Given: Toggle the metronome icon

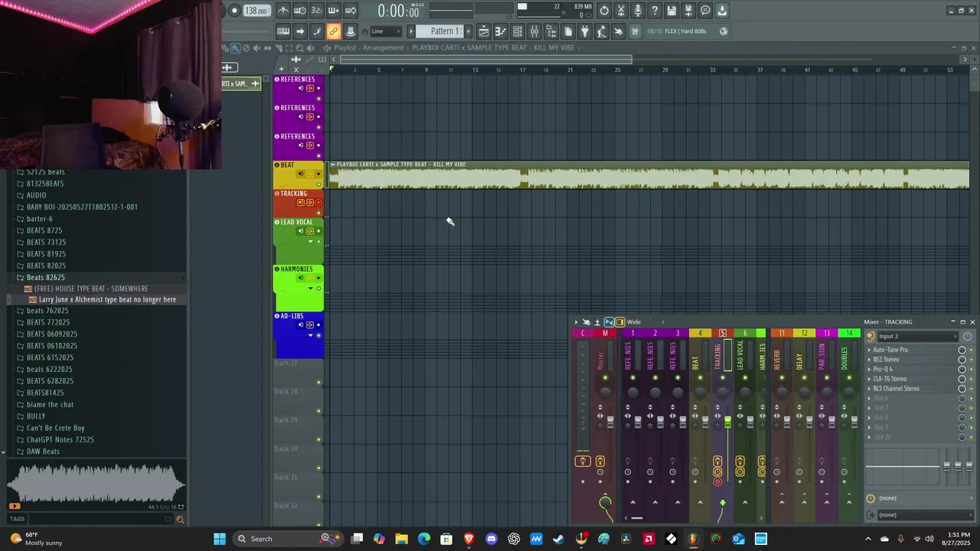Looking at the screenshot, I should tap(283, 11).
